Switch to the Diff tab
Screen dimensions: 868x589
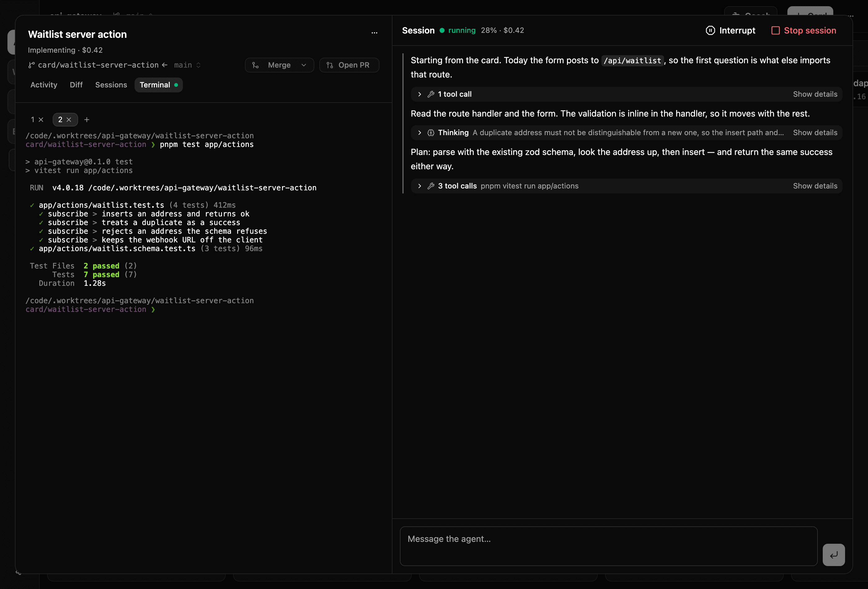pyautogui.click(x=76, y=85)
